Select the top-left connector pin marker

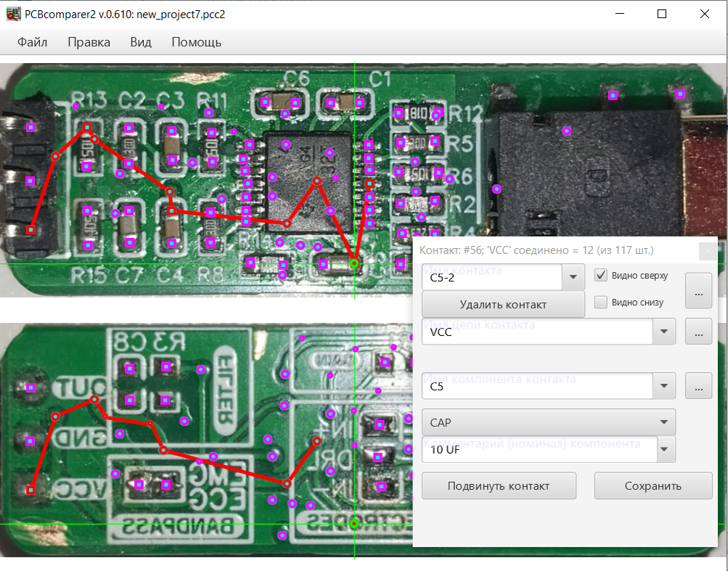click(30, 127)
